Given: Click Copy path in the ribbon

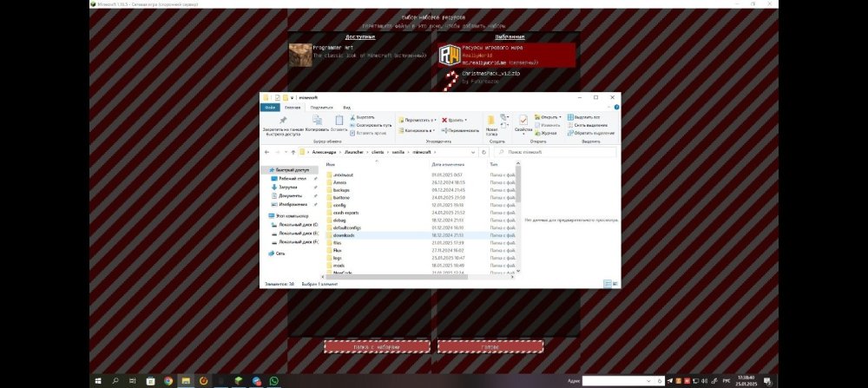Looking at the screenshot, I should tap(371, 125).
